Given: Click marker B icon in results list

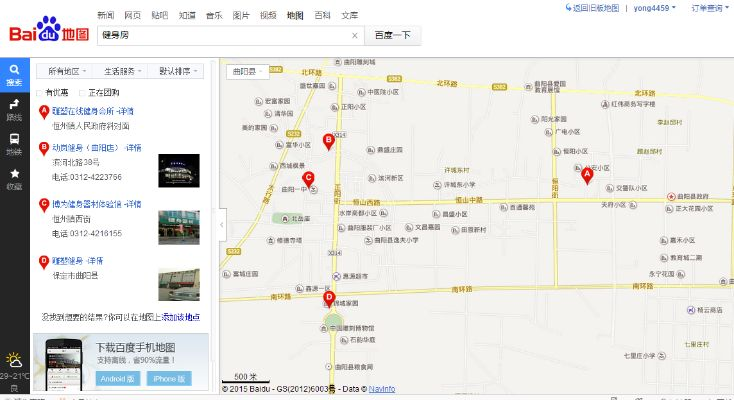Looking at the screenshot, I should click(x=44, y=148).
